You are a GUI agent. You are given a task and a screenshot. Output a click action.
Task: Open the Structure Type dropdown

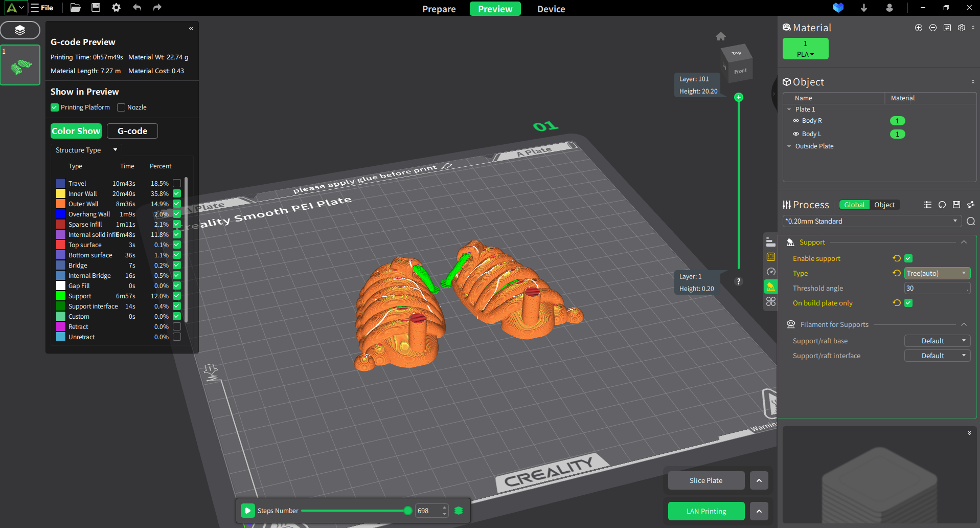[x=87, y=150]
